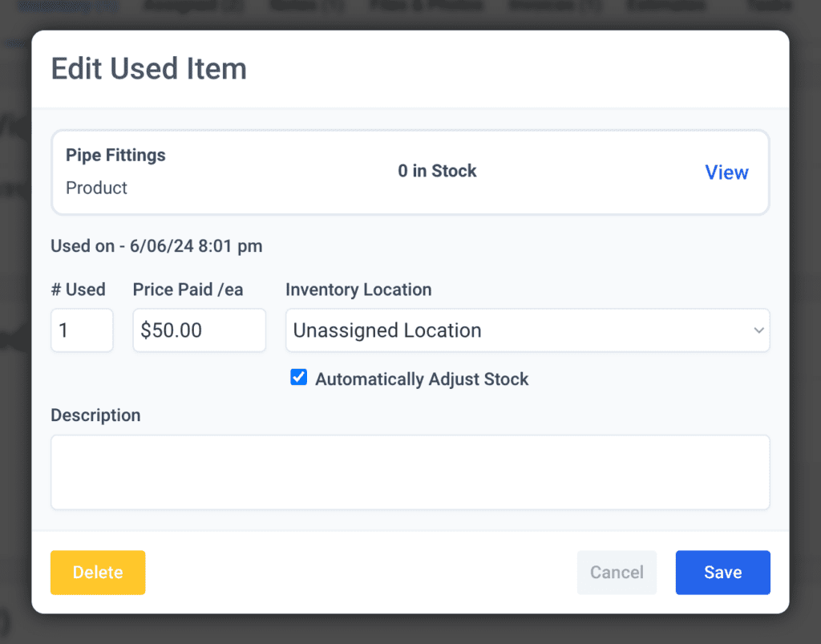Click inside the Description text area
The height and width of the screenshot is (644, 821).
410,472
